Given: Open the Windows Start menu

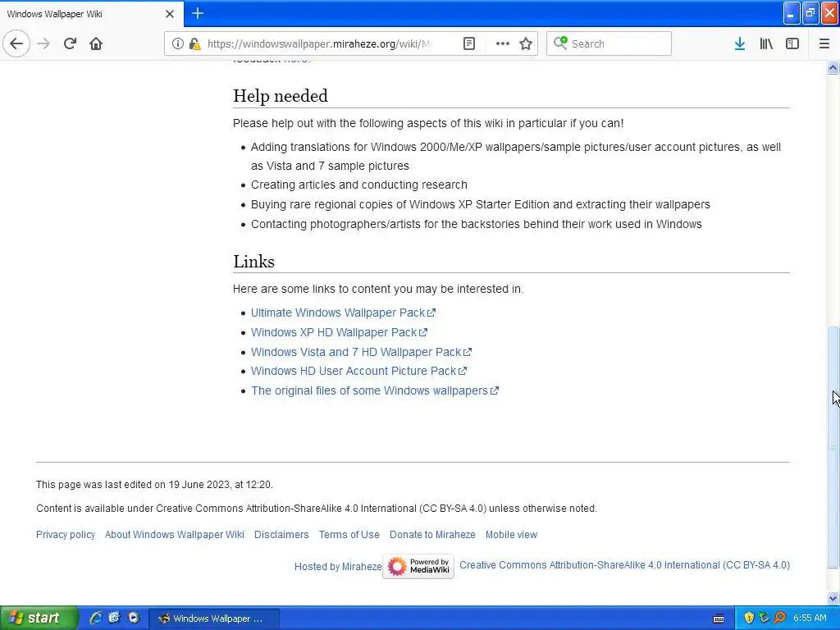Looking at the screenshot, I should (x=39, y=619).
